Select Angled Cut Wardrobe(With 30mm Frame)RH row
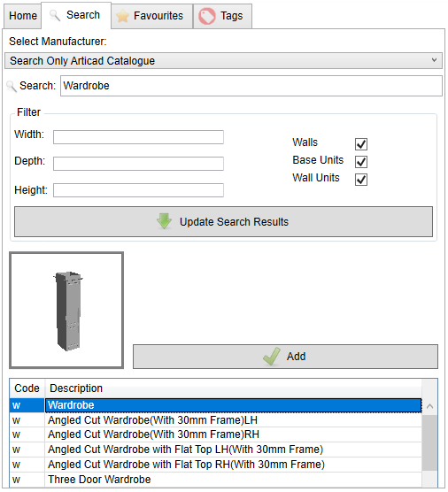This screenshot has width=448, height=492. coord(215,434)
